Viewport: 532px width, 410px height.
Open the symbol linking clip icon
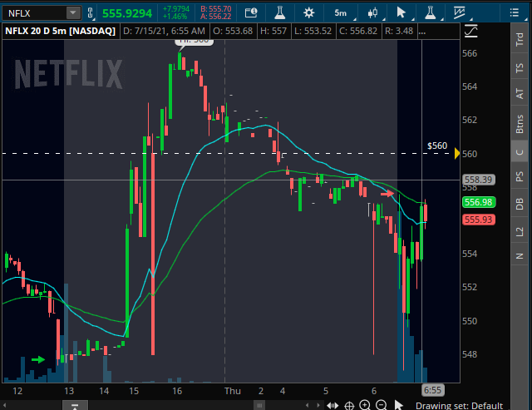tap(91, 13)
